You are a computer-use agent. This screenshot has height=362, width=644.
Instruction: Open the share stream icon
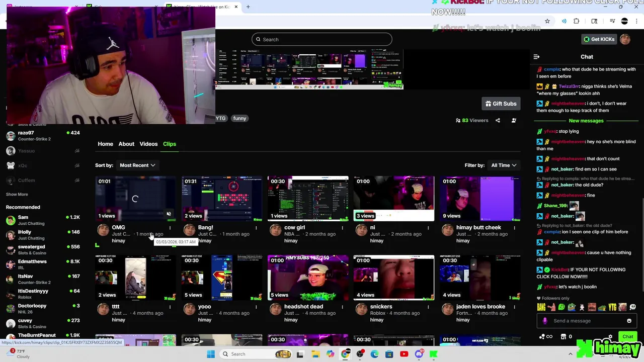tap(498, 120)
